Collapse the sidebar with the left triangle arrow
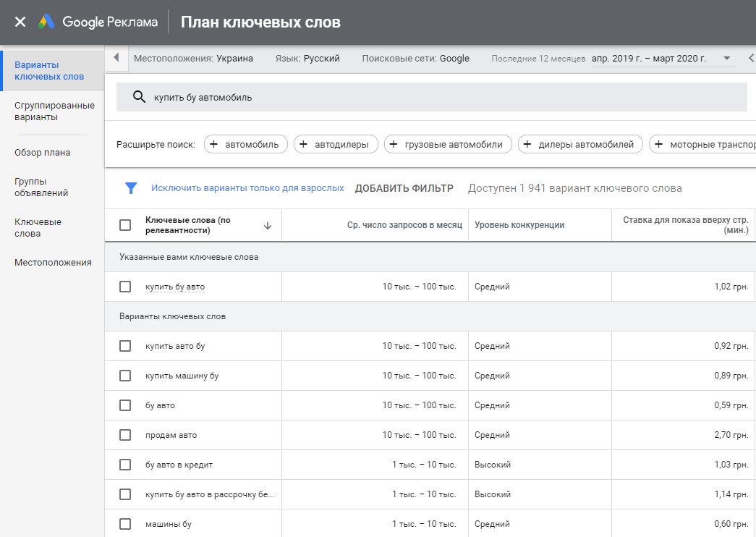The height and width of the screenshot is (537, 756). (116, 58)
